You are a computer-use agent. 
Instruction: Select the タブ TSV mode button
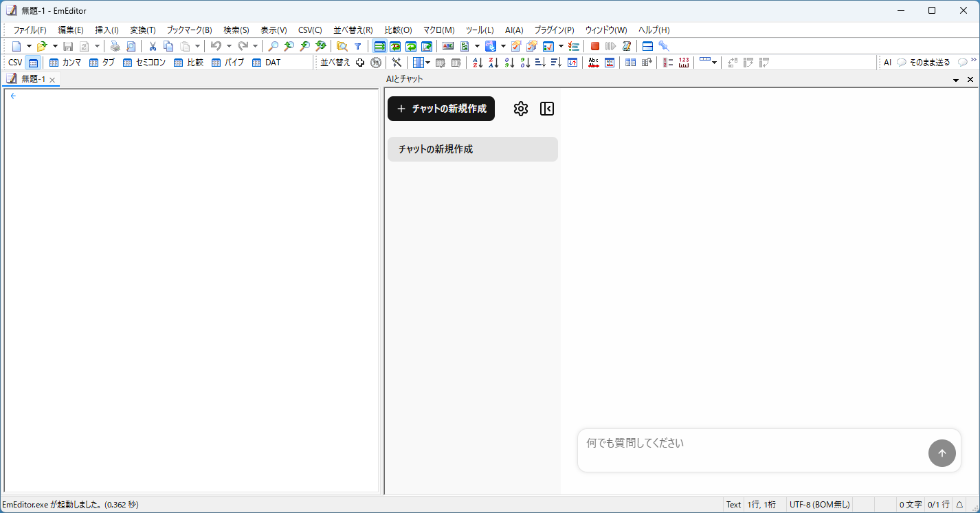click(102, 63)
